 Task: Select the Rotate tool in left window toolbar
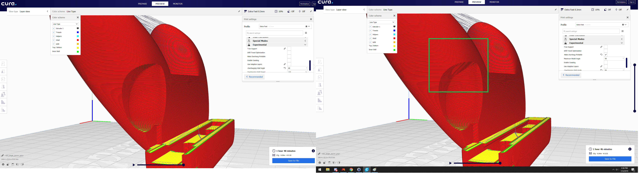[3, 79]
